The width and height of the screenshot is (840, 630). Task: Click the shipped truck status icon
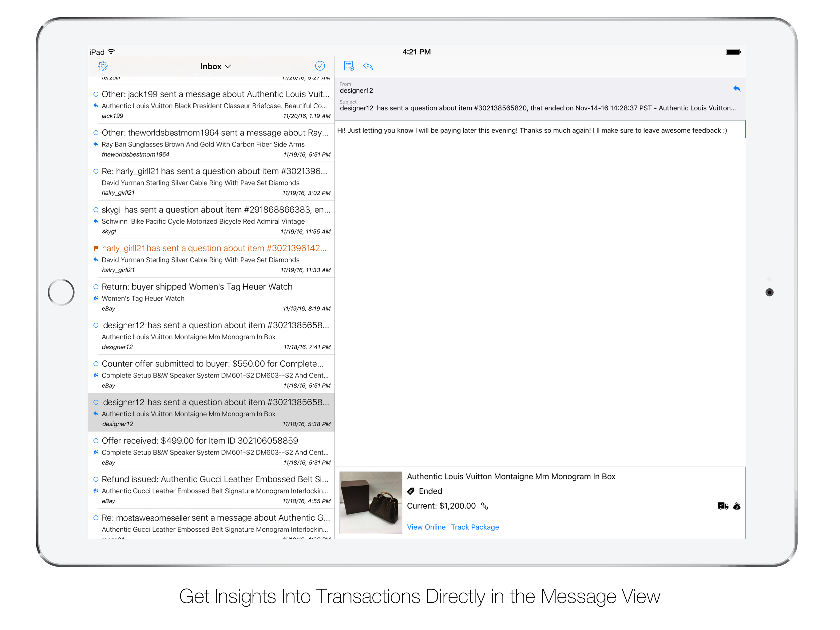click(723, 506)
